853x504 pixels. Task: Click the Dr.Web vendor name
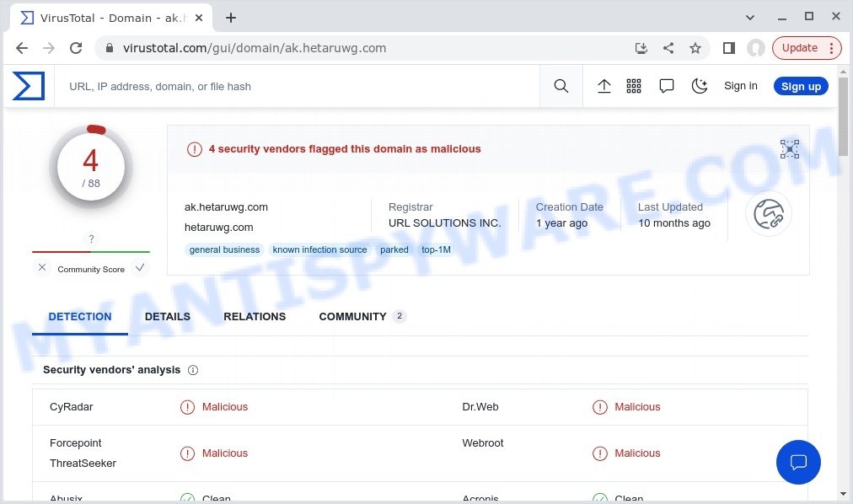tap(480, 407)
